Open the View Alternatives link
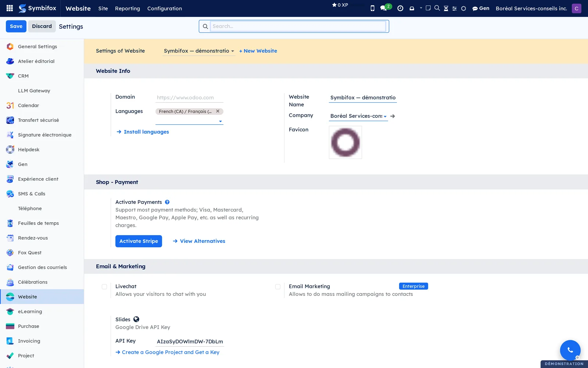The height and width of the screenshot is (368, 588). click(x=199, y=241)
